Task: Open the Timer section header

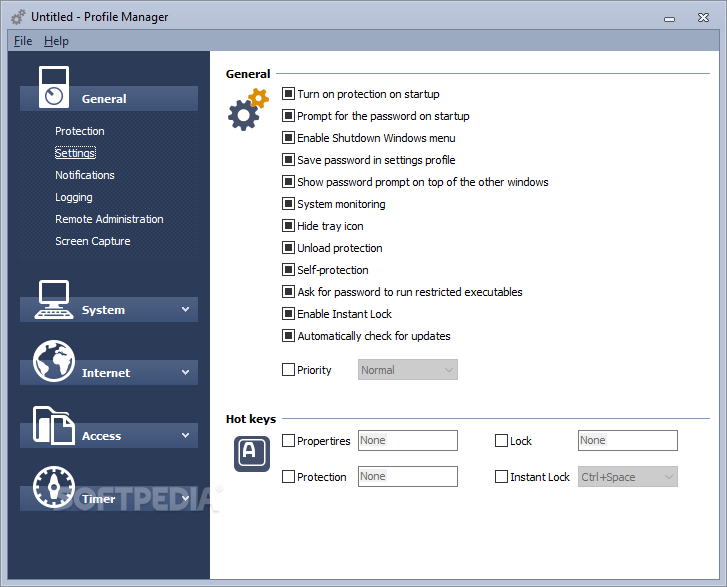Action: (x=109, y=498)
